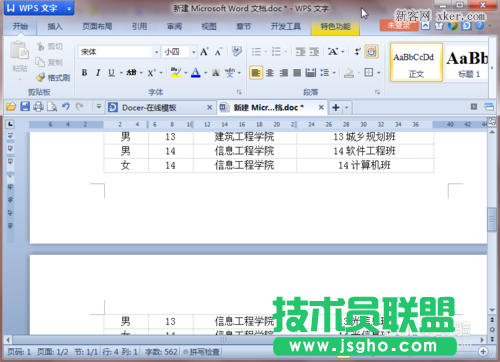
Task: Click the Save quick-access icon
Action: (x=25, y=107)
